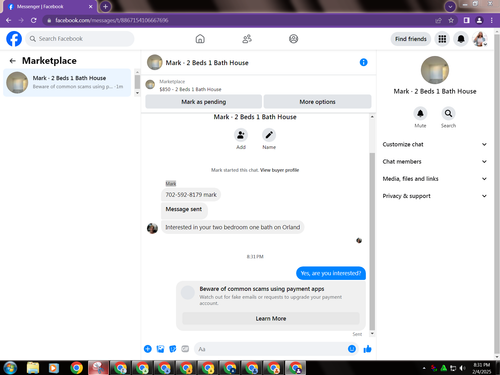Reload the page in Chrome

tap(34, 20)
